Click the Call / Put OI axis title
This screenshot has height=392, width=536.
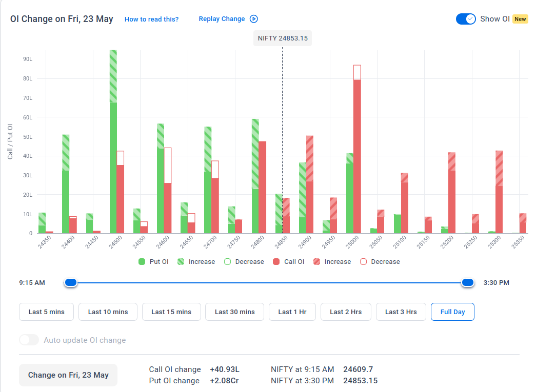10,141
